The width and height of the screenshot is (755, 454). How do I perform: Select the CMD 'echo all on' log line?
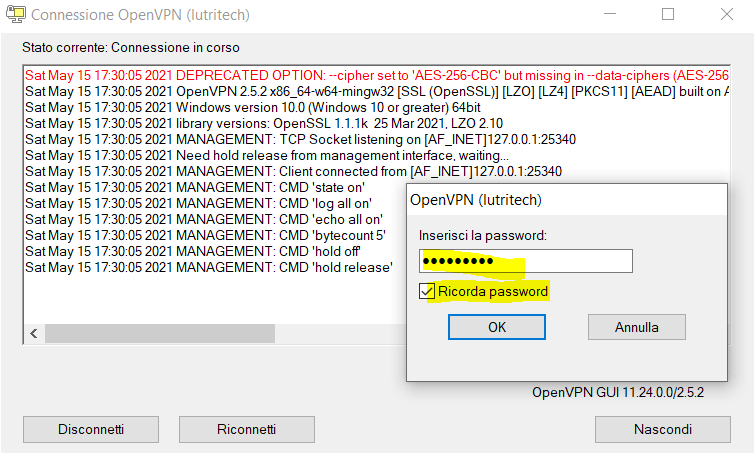[204, 220]
